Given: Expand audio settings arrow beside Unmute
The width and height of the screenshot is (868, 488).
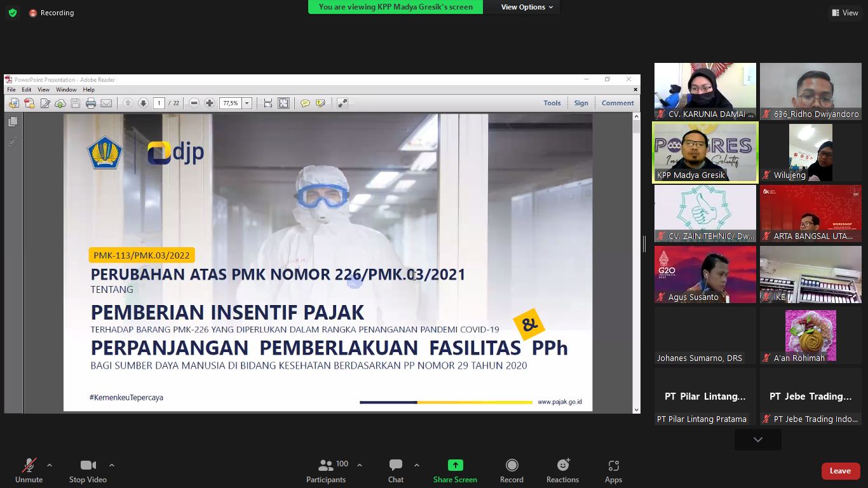Looking at the screenshot, I should [x=50, y=465].
